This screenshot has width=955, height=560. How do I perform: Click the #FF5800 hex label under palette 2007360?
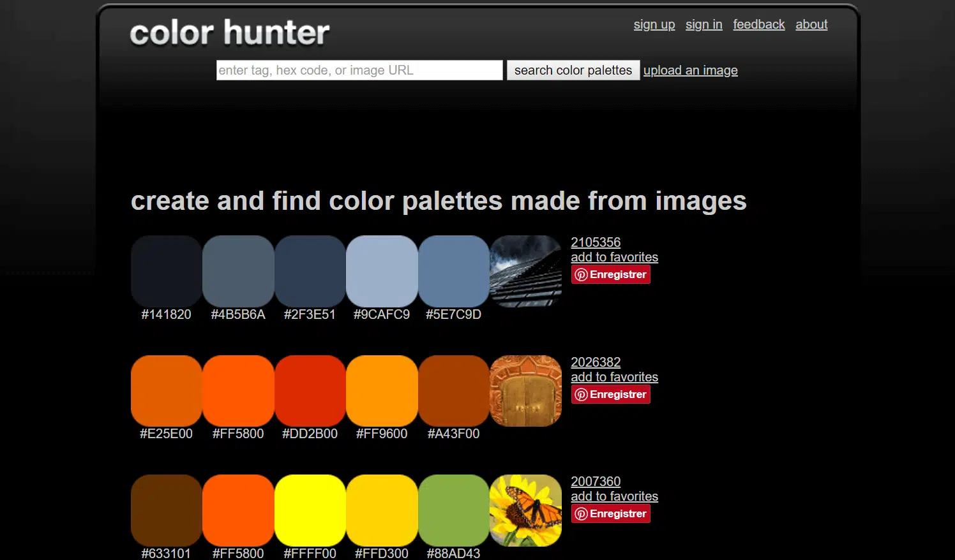click(238, 553)
